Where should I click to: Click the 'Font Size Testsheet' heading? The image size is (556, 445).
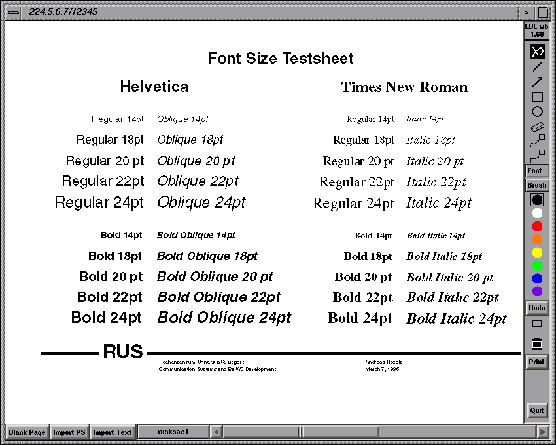click(x=280, y=59)
